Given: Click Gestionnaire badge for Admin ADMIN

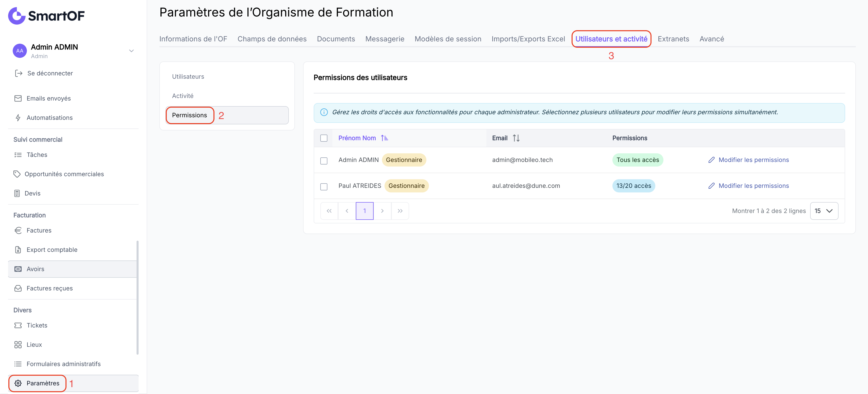Looking at the screenshot, I should [404, 160].
